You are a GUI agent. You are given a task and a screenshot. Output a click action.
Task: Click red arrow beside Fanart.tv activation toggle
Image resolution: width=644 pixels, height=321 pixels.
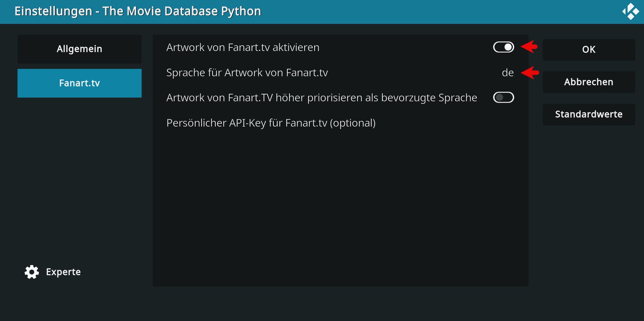(529, 47)
